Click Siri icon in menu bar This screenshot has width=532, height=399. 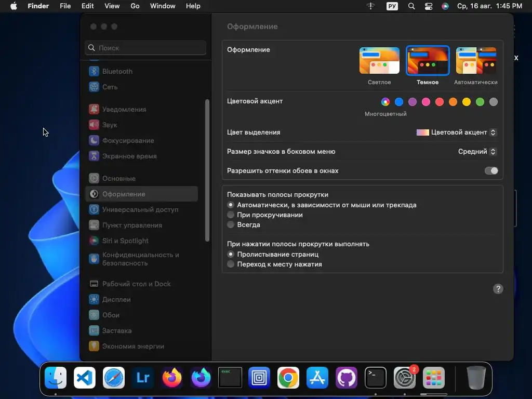[x=445, y=6]
